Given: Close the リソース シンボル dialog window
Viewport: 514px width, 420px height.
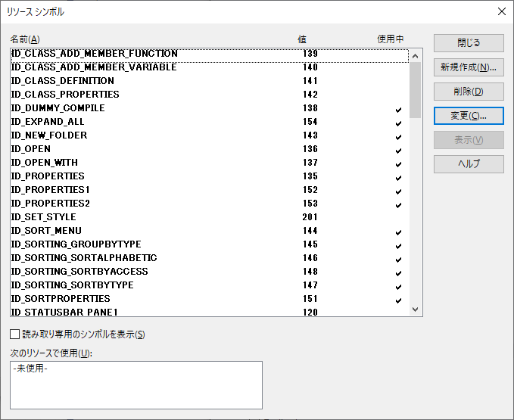Looking at the screenshot, I should 500,11.
